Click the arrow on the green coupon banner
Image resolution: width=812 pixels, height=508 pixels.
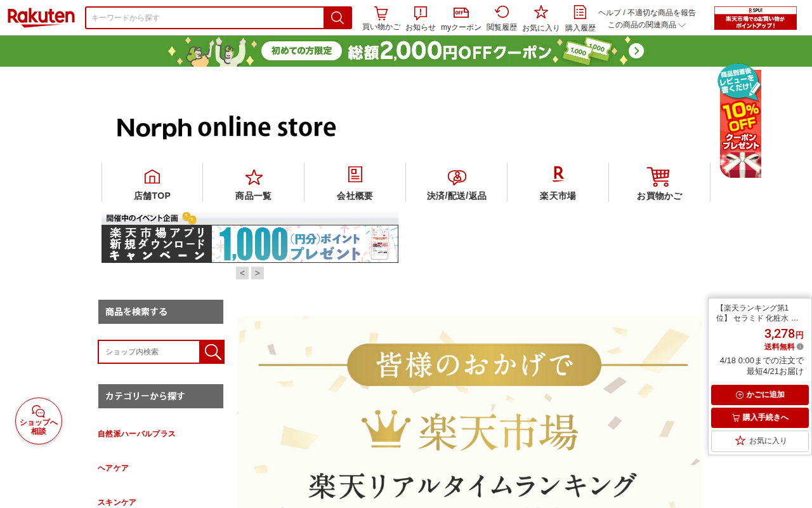click(x=636, y=51)
